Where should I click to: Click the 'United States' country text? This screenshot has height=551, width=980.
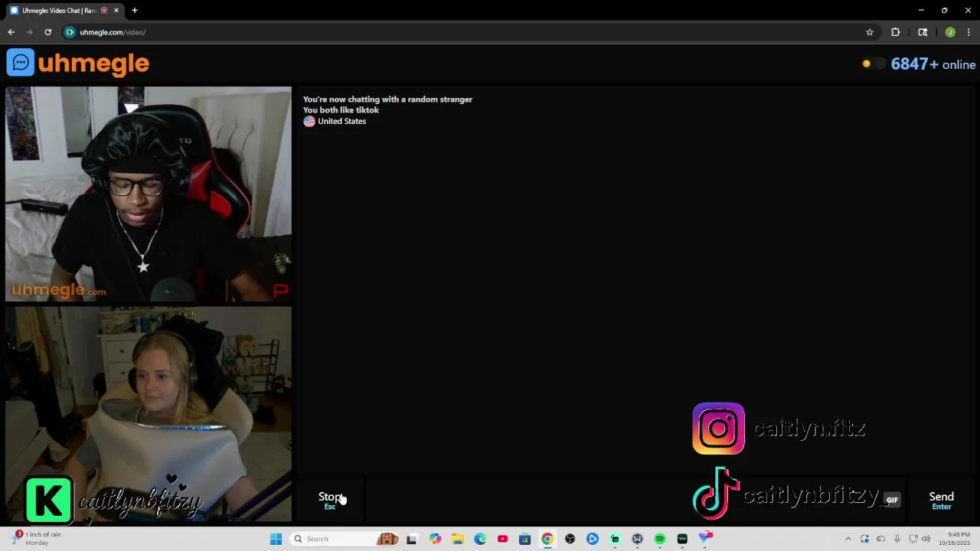click(341, 121)
